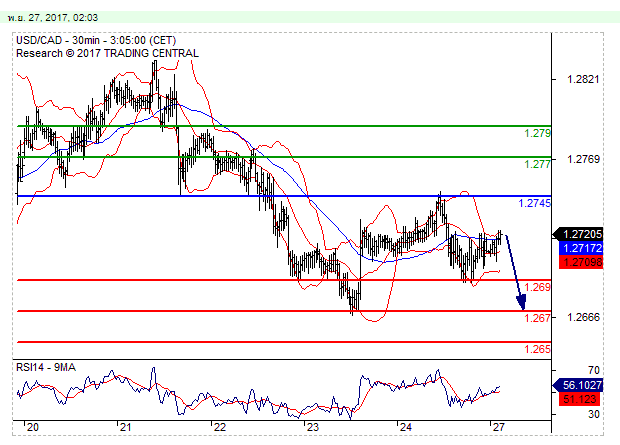Viewport: 620px width, 445px height.
Task: Click the red 1.267 support label
Action: point(537,318)
